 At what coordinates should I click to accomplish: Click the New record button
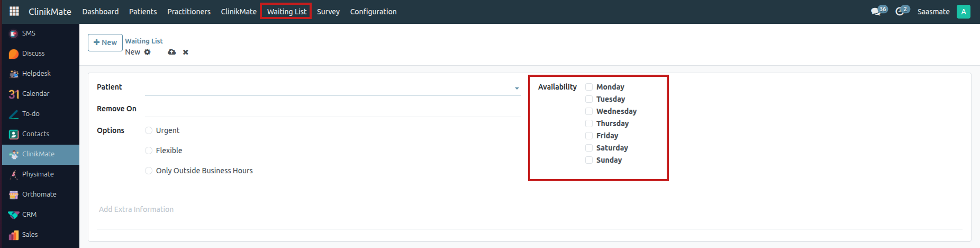tap(105, 42)
